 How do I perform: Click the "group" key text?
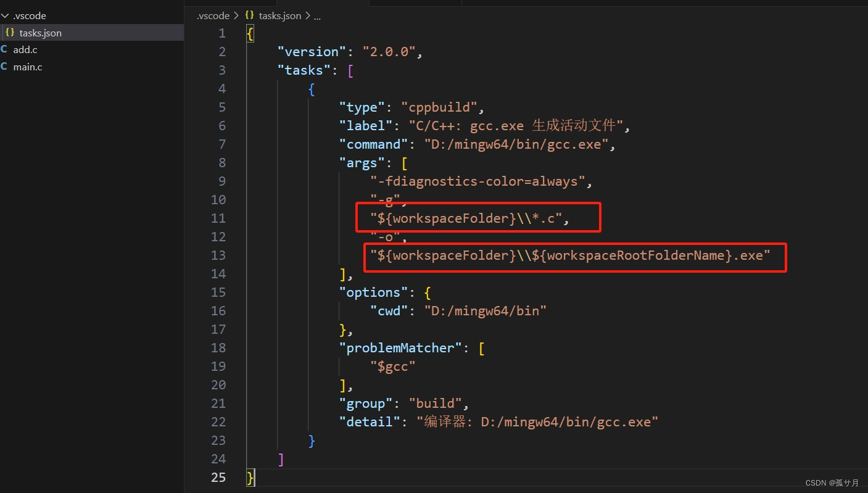pyautogui.click(x=366, y=404)
